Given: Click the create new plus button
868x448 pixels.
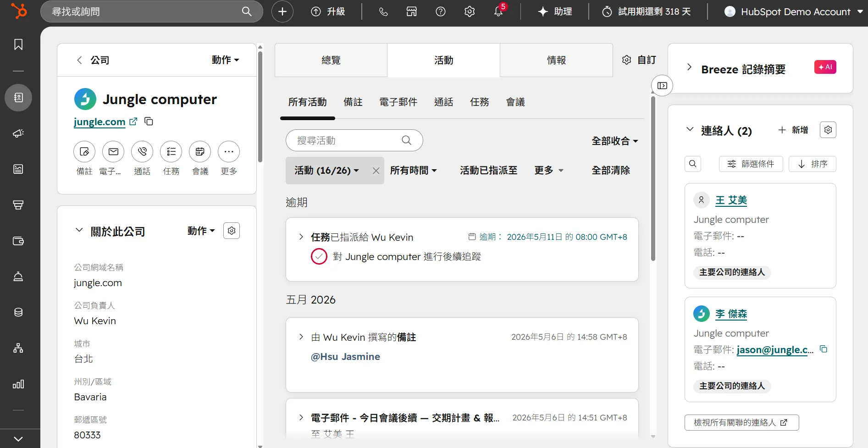Looking at the screenshot, I should (x=282, y=11).
